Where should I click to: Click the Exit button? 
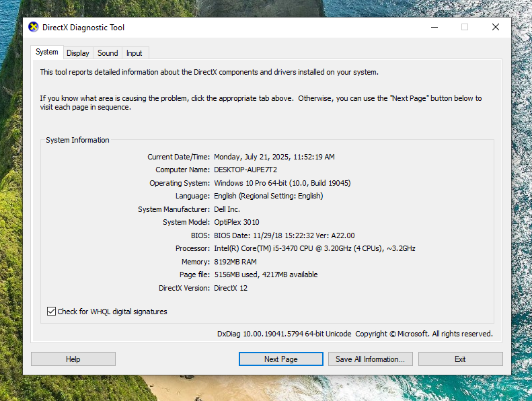tap(460, 359)
